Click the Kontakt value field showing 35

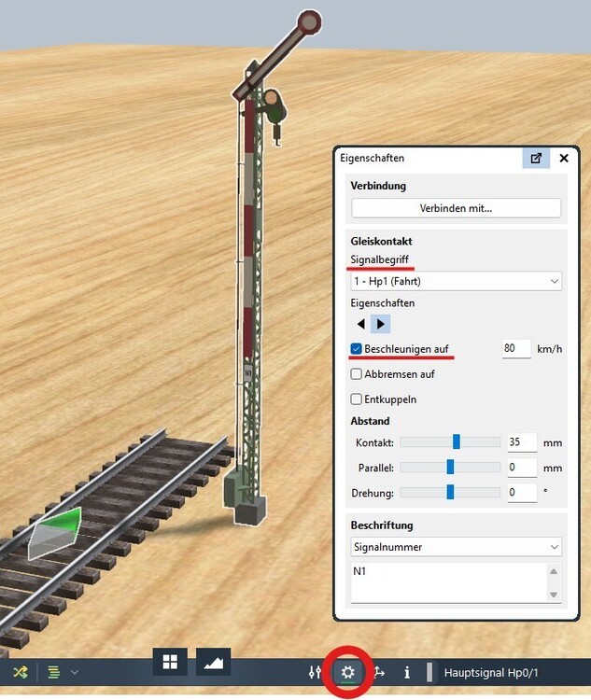pos(522,442)
